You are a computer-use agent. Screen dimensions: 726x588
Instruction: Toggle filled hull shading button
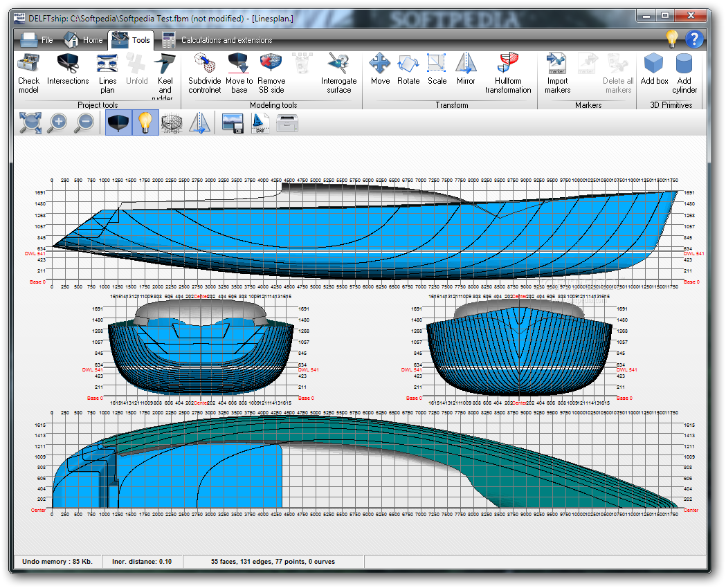(118, 123)
